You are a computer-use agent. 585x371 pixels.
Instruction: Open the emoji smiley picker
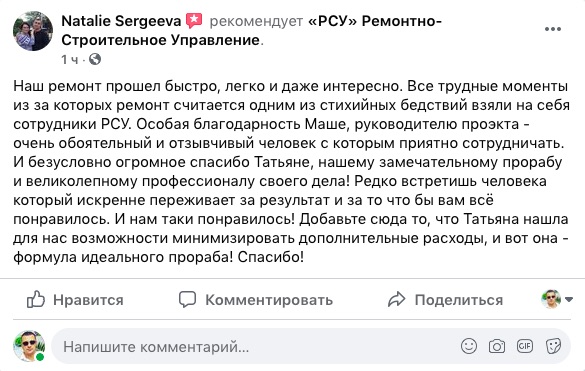pyautogui.click(x=469, y=346)
